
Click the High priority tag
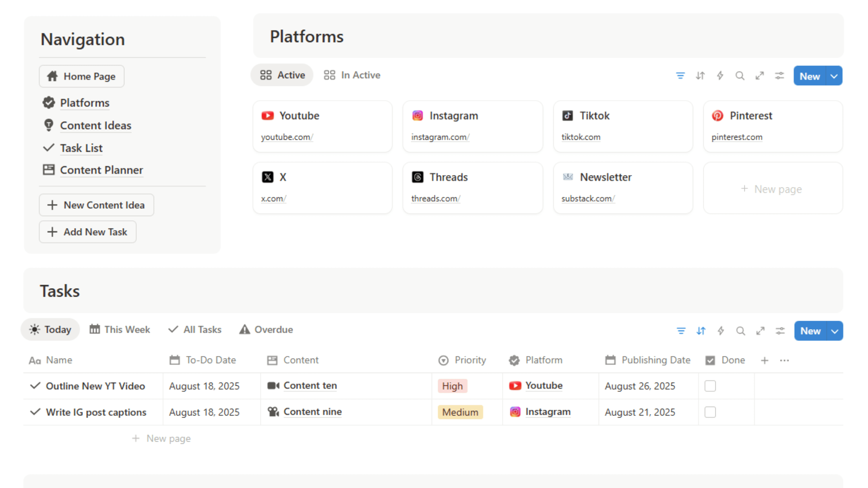point(452,386)
